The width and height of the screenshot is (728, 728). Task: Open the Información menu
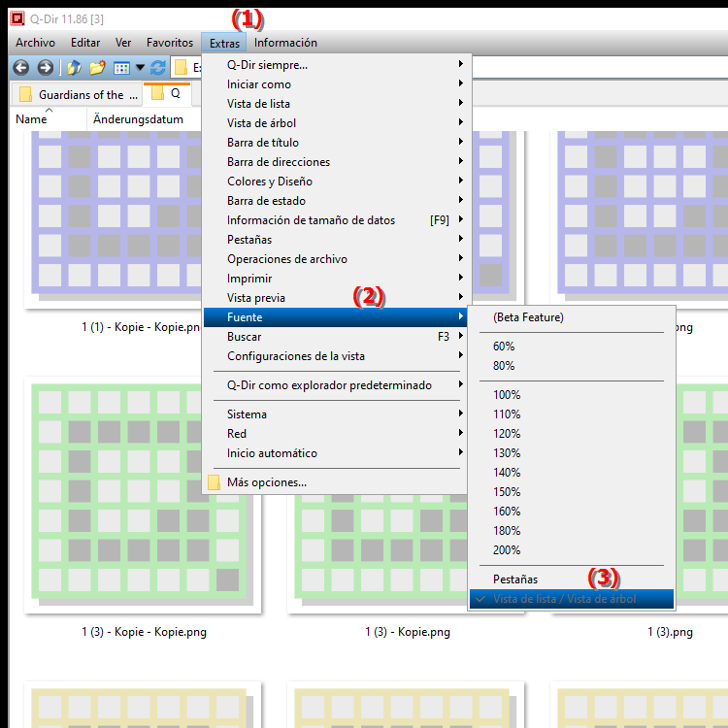(285, 43)
